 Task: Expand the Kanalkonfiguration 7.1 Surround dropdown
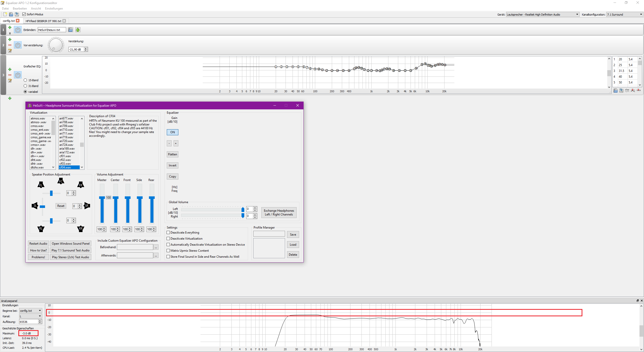(624, 15)
